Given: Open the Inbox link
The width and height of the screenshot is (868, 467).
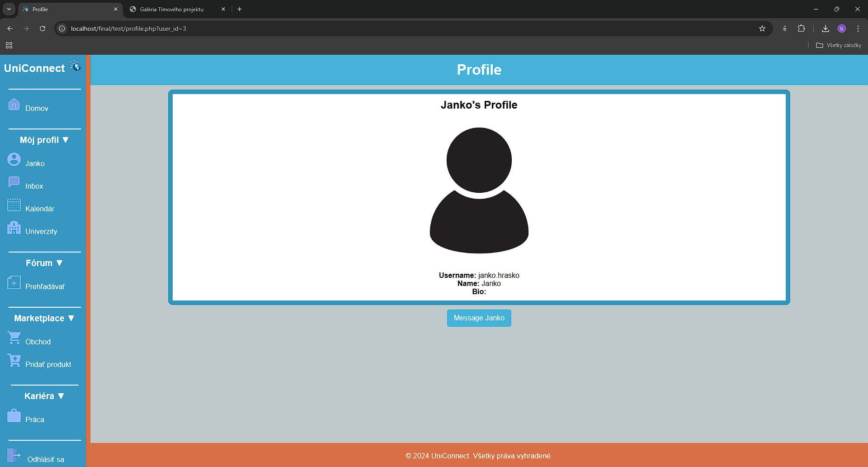Looking at the screenshot, I should [x=34, y=186].
